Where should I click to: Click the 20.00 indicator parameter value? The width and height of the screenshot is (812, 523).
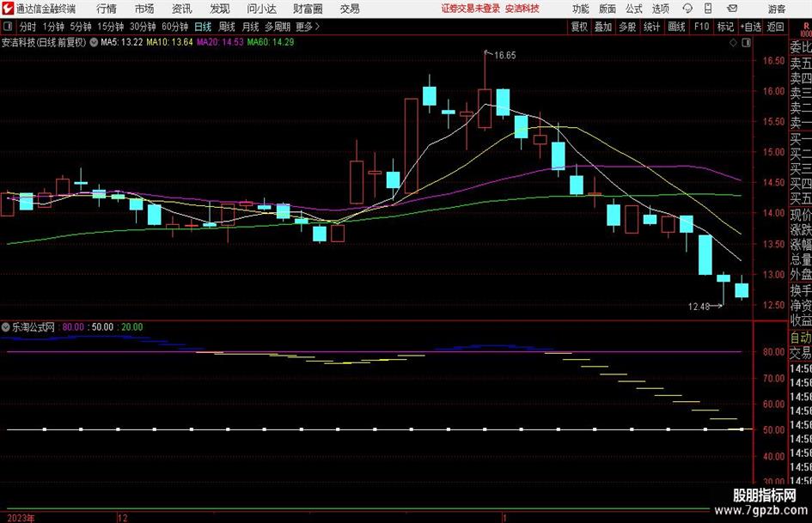pos(132,327)
